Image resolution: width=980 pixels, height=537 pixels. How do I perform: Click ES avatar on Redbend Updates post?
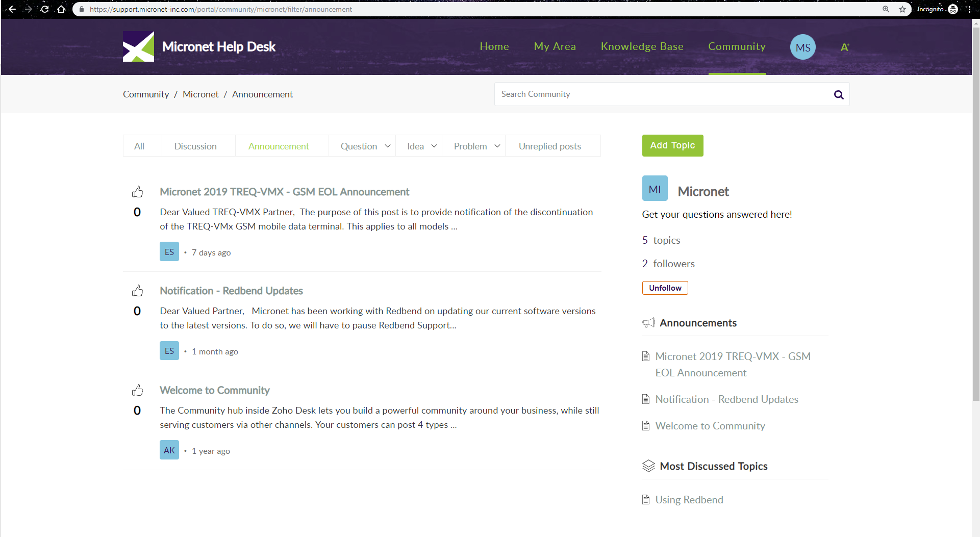[x=169, y=351]
